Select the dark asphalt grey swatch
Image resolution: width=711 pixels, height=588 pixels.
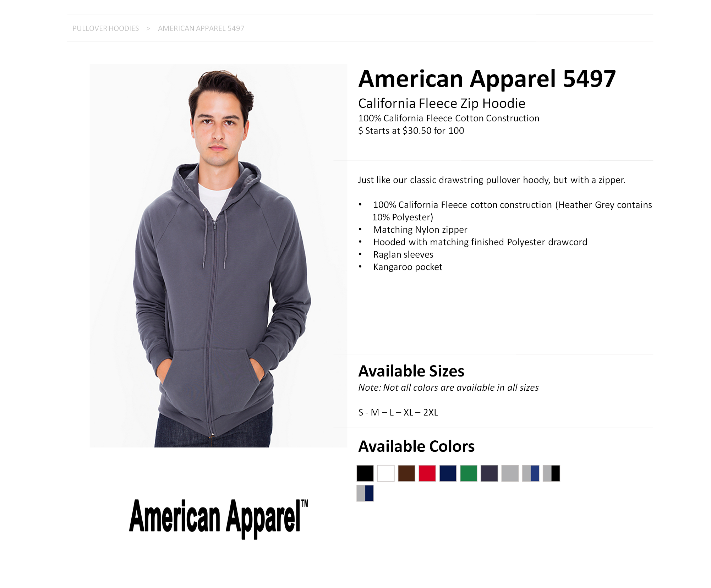coord(489,473)
